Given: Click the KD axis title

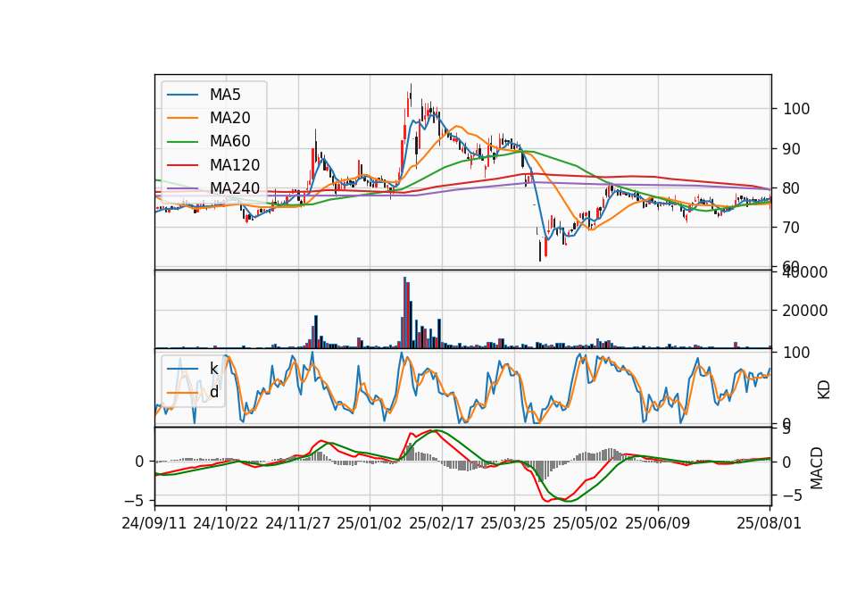Looking at the screenshot, I should (824, 389).
